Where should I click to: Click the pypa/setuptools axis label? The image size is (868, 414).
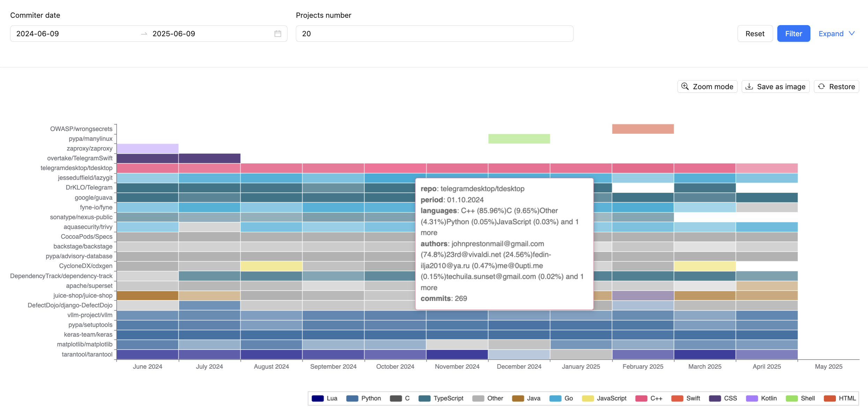point(90,325)
